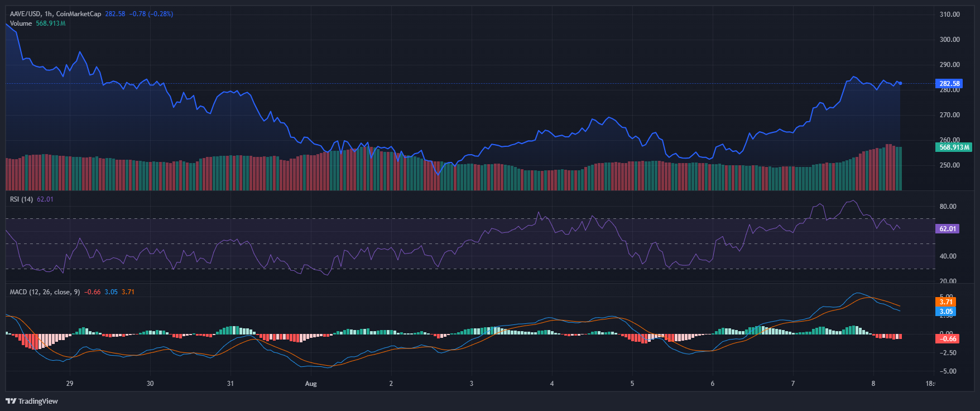Click the 250.00 price scale label
The width and height of the screenshot is (980, 411).
949,165
